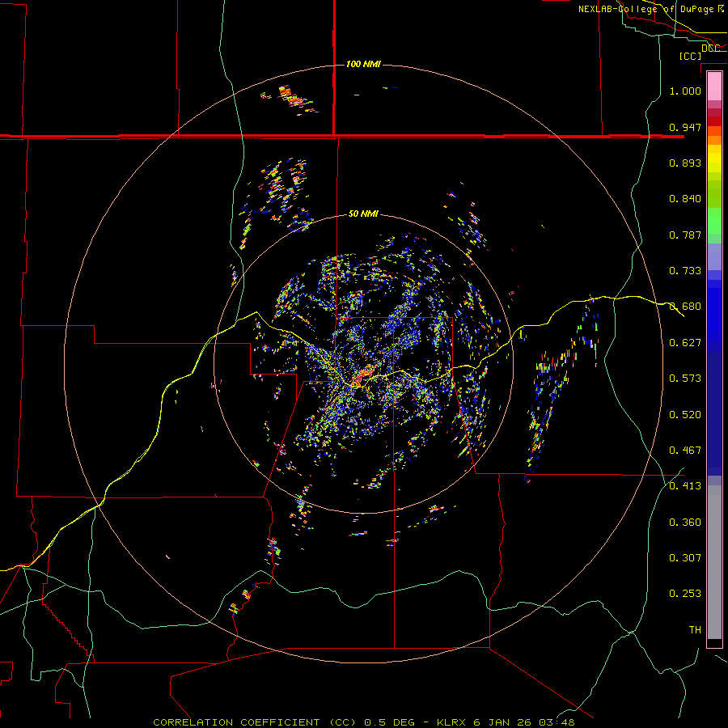Select the 0.413 legend value
The width and height of the screenshot is (728, 728).
[x=685, y=486]
